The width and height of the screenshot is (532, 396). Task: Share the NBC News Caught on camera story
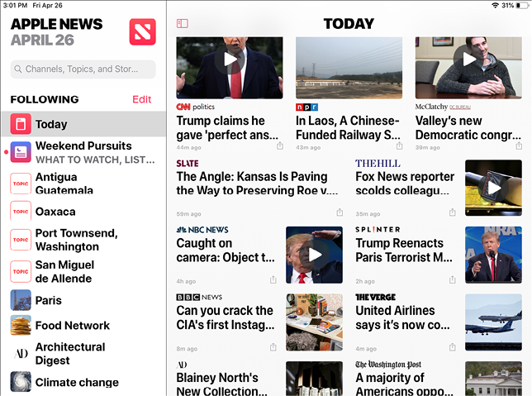(x=273, y=280)
